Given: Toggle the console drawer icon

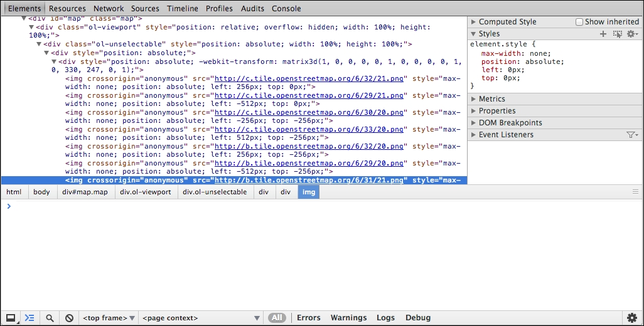Looking at the screenshot, I should [30, 318].
